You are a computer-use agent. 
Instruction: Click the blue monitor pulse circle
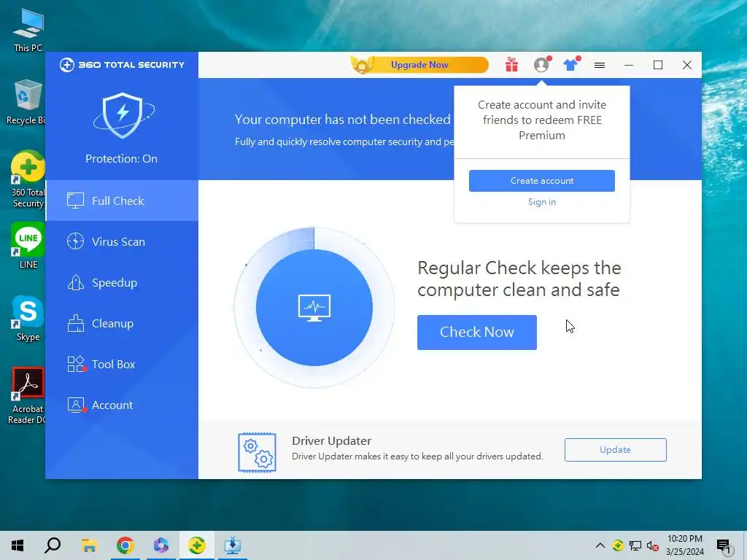[314, 308]
